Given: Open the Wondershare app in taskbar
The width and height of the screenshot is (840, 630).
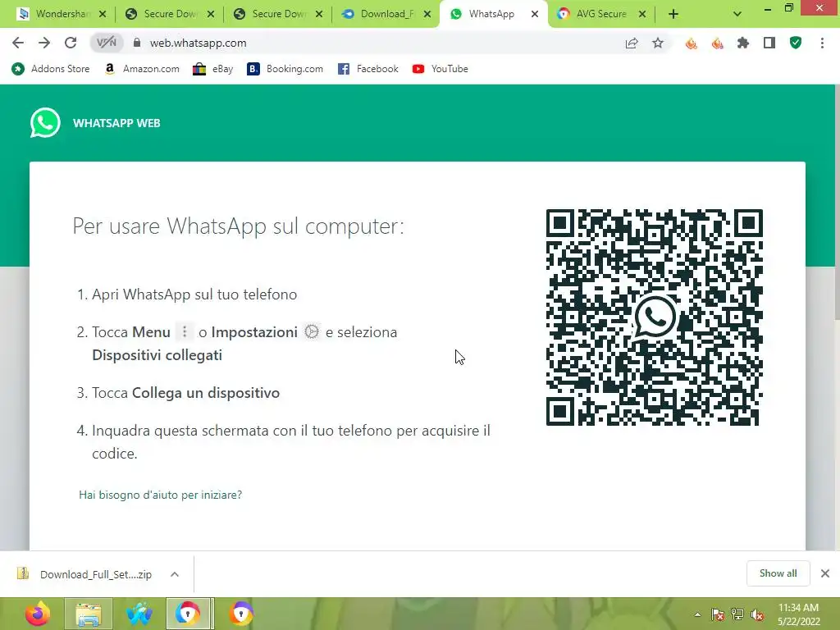Looking at the screenshot, I should 139,614.
